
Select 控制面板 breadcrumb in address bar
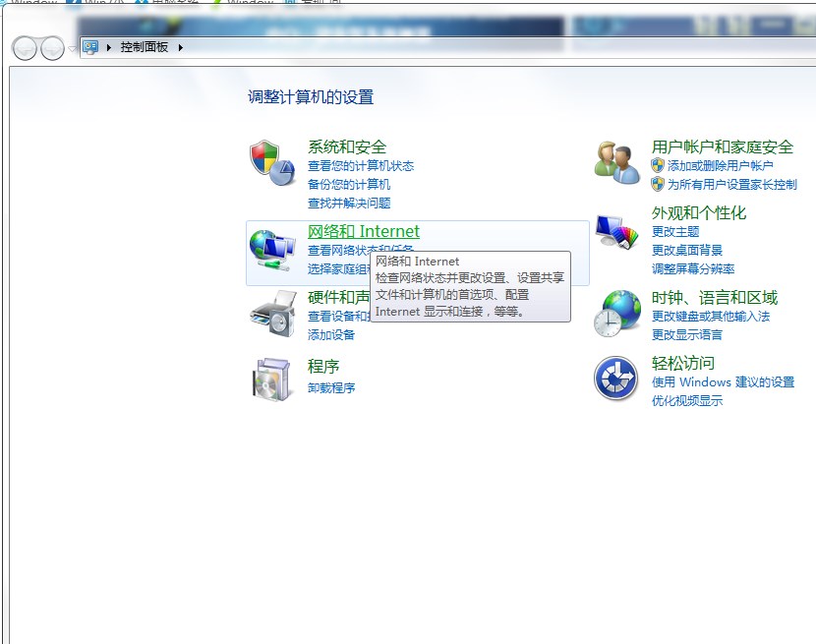pyautogui.click(x=145, y=47)
